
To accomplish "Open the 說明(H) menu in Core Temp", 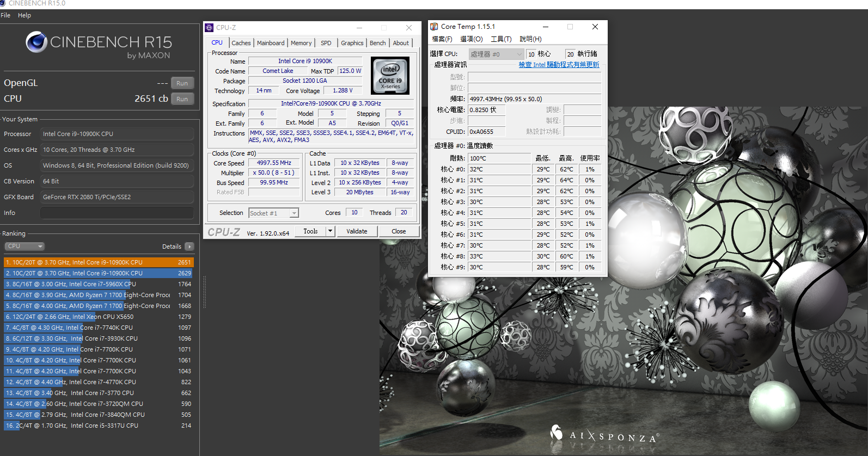I will (530, 39).
